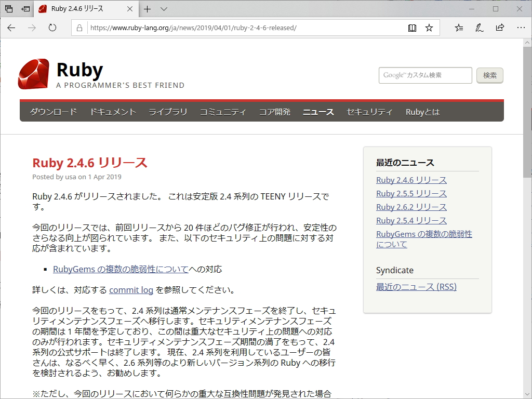Close the Ruby 2.4.6 リリース tab
532x399 pixels.
(x=129, y=9)
